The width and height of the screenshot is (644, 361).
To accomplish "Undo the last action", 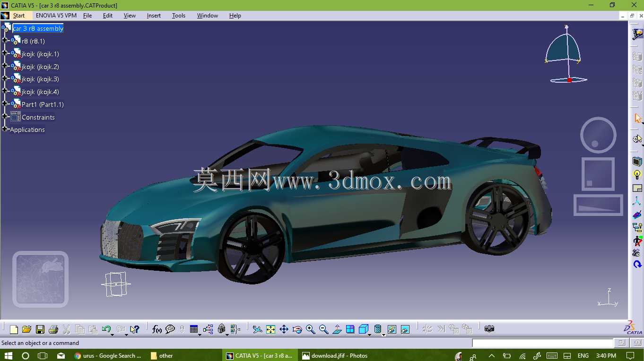I will coord(106,329).
